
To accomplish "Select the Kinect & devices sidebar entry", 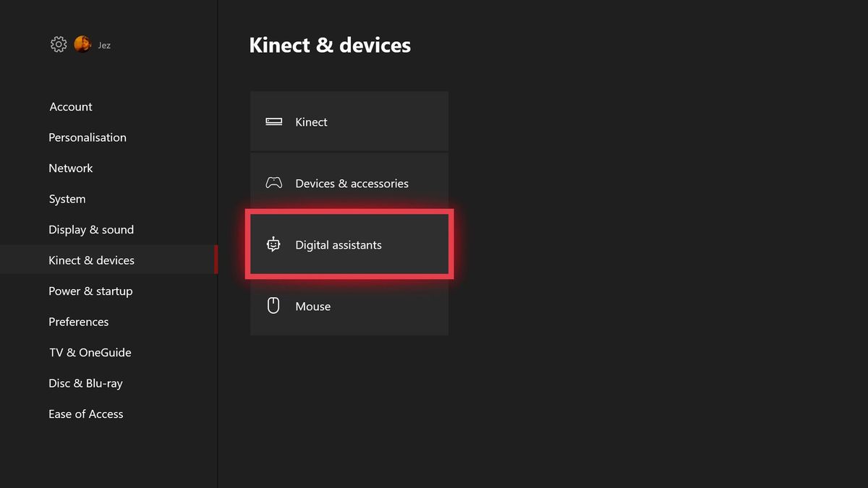I will tap(91, 260).
